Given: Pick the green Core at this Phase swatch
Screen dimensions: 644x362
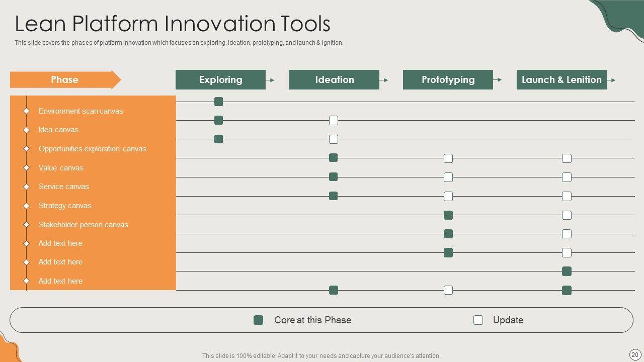Looking at the screenshot, I should [259, 320].
